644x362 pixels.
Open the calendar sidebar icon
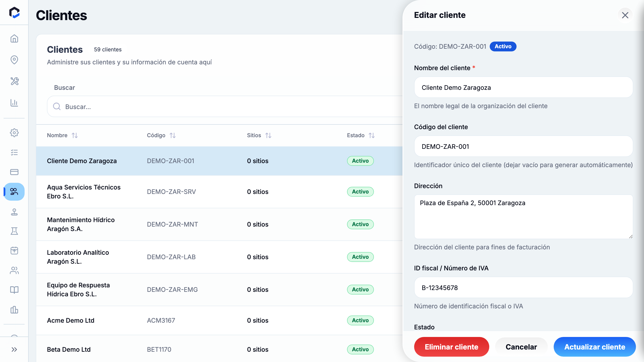(x=14, y=250)
